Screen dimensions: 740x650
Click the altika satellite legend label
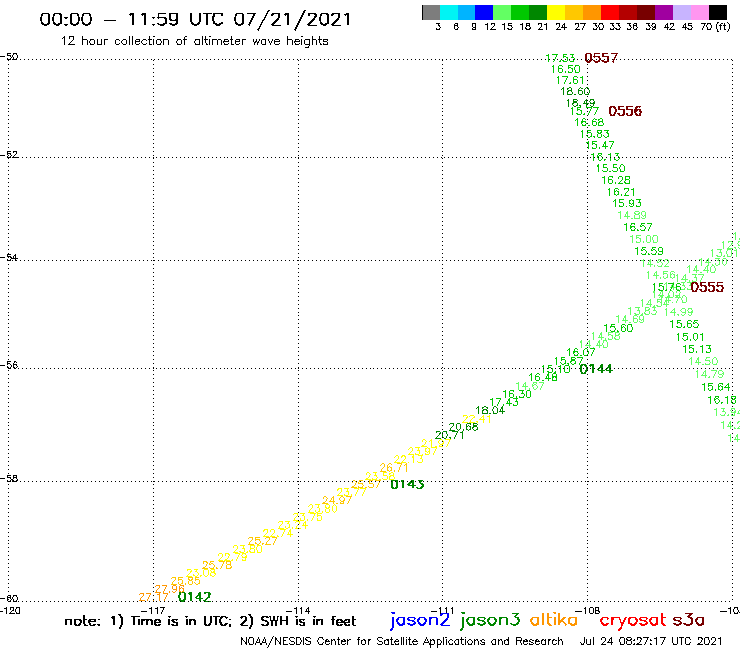point(554,619)
